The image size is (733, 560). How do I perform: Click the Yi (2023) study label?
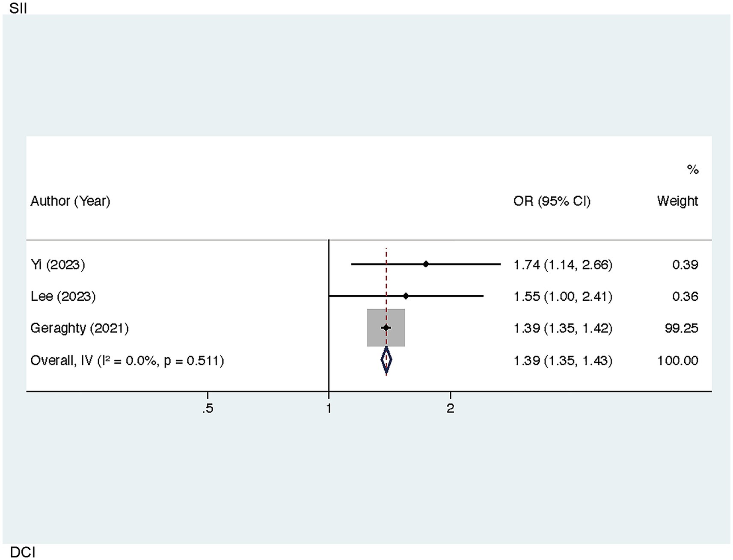tap(58, 265)
